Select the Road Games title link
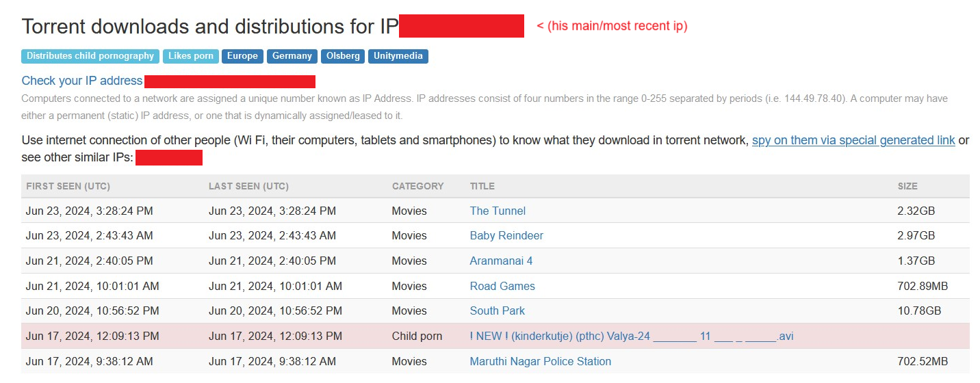 pos(502,286)
